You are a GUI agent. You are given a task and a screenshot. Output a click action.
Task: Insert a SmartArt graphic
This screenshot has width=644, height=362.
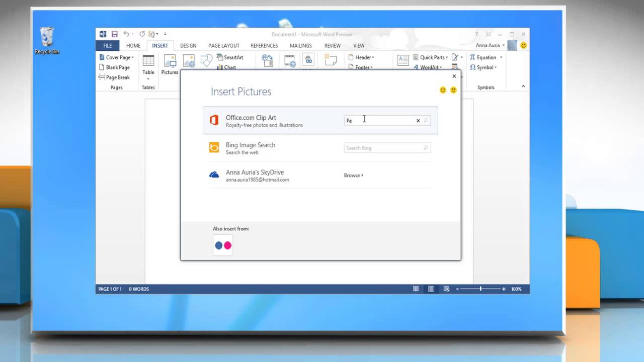(230, 57)
